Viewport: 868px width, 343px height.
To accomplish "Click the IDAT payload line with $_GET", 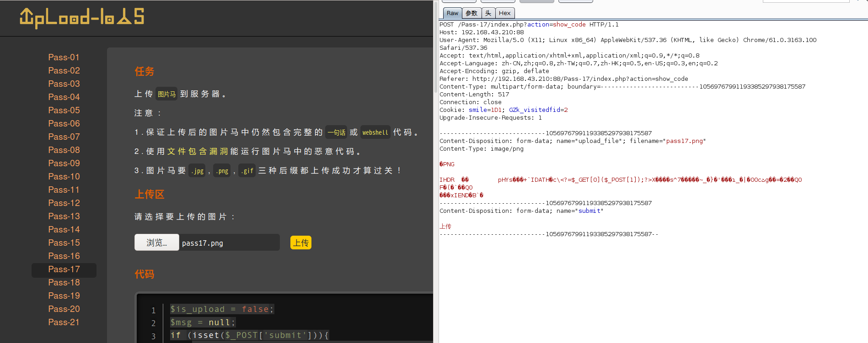I will tap(621, 180).
